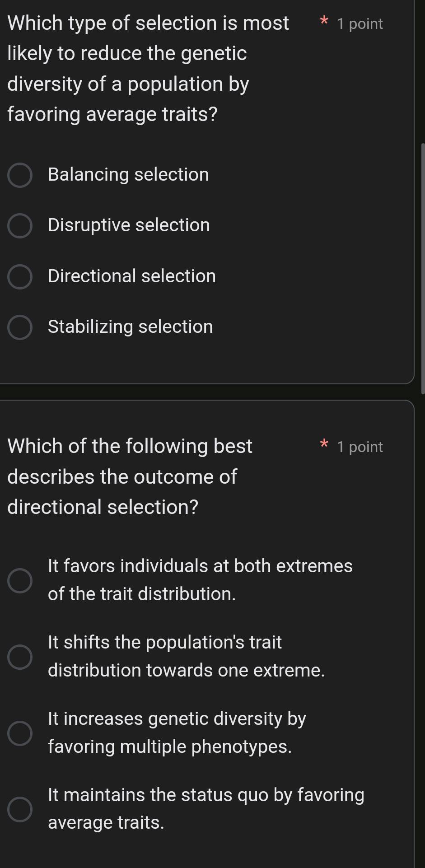Choose the option about both extremes of trait distribution

click(20, 580)
